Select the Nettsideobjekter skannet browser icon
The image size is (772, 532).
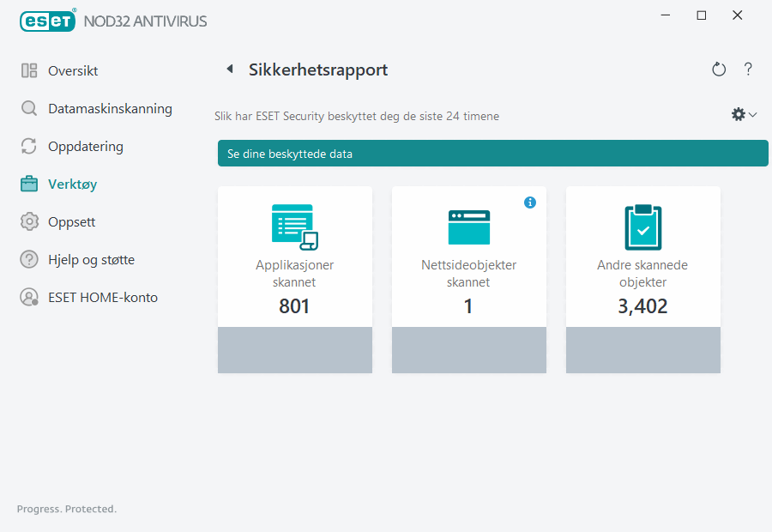coord(468,226)
